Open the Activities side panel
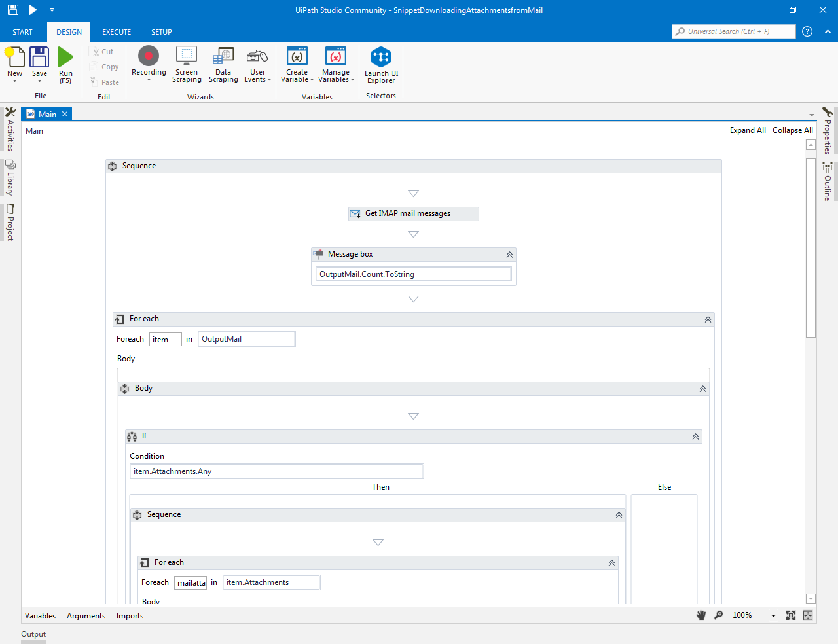Screen dimensions: 838x644 point(10,129)
